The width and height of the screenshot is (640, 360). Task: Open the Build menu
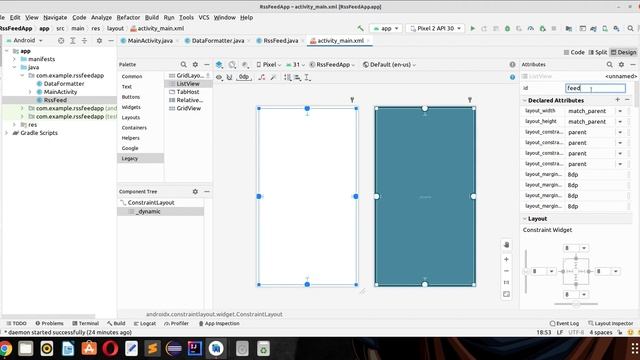coord(152,18)
